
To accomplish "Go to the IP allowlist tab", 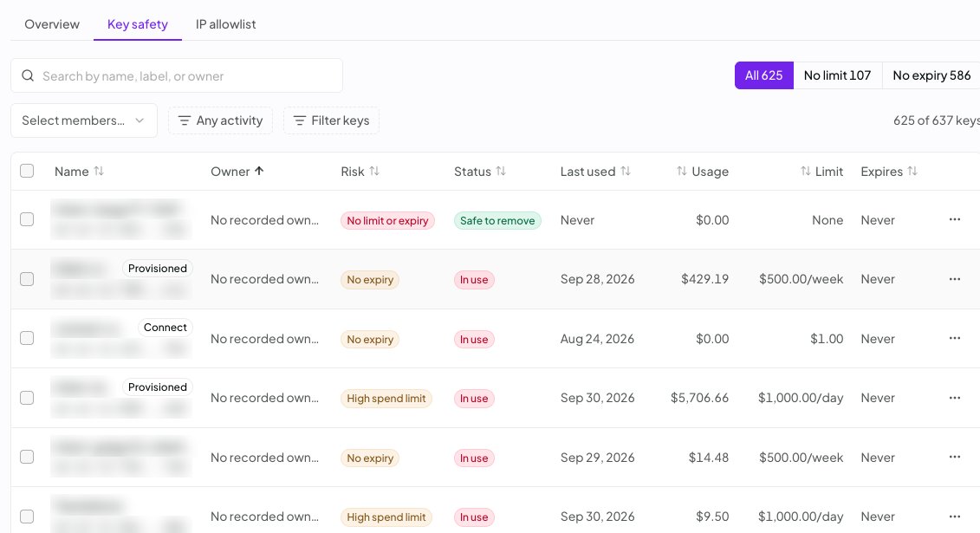I will (x=225, y=24).
